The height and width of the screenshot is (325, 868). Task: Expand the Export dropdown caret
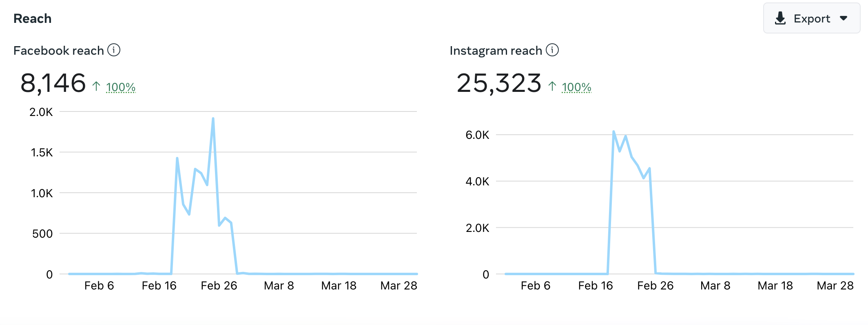[844, 18]
